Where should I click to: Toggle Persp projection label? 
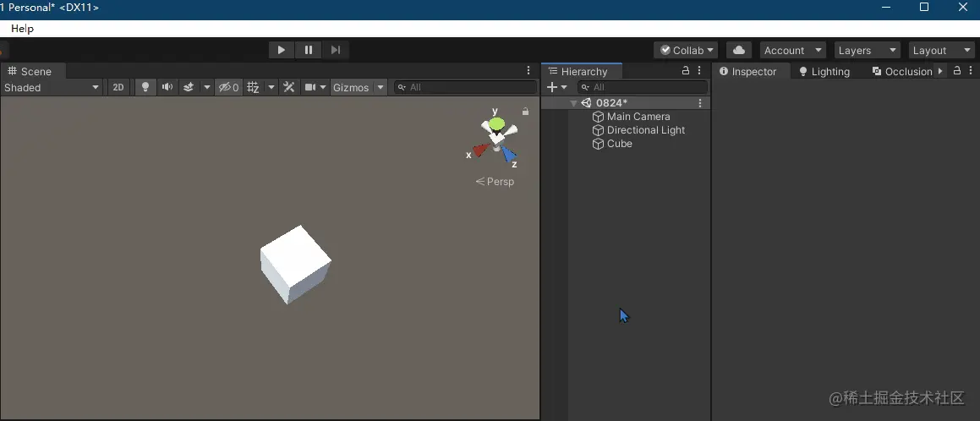coord(495,182)
